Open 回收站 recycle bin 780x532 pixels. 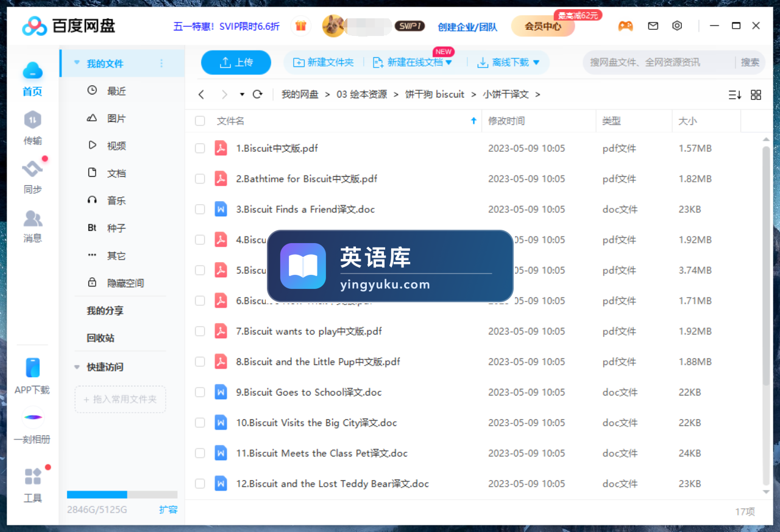click(x=101, y=338)
